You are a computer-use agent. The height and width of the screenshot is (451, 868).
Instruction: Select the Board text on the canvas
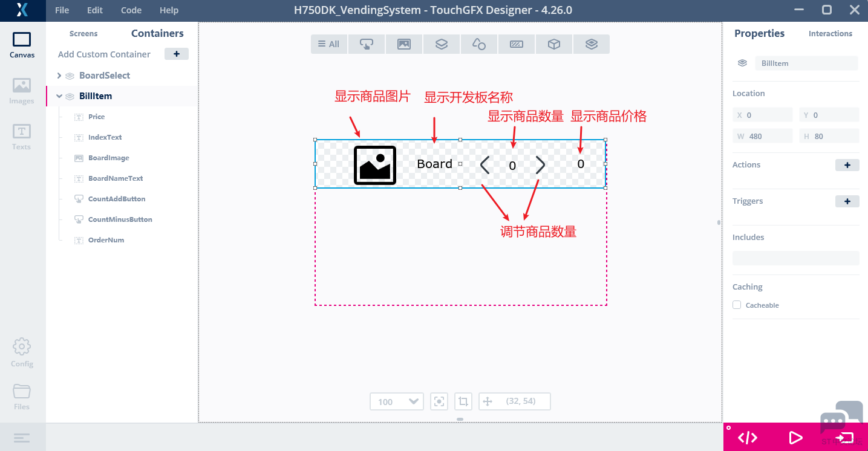(x=435, y=164)
